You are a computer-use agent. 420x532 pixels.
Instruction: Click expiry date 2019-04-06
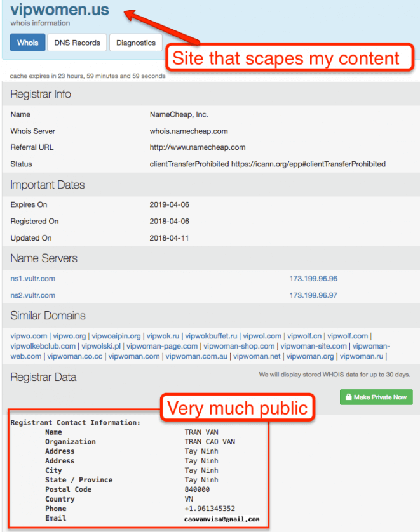(x=170, y=204)
